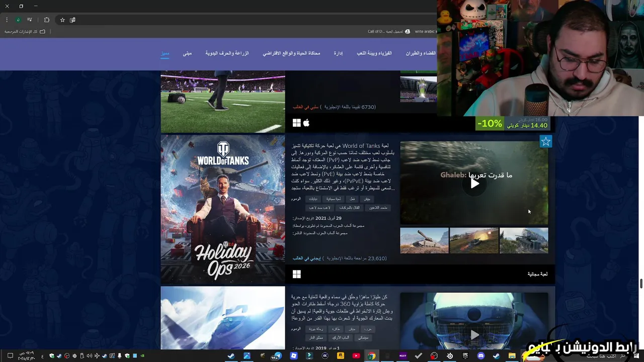Click the football game review سلبي في الغالب

tap(305, 107)
